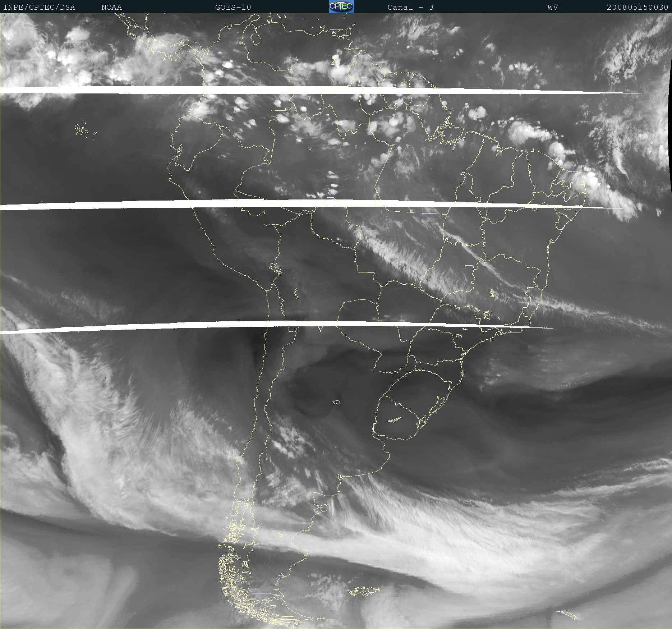Click the NOAA label in the header
This screenshot has width=672, height=629.
tap(111, 7)
